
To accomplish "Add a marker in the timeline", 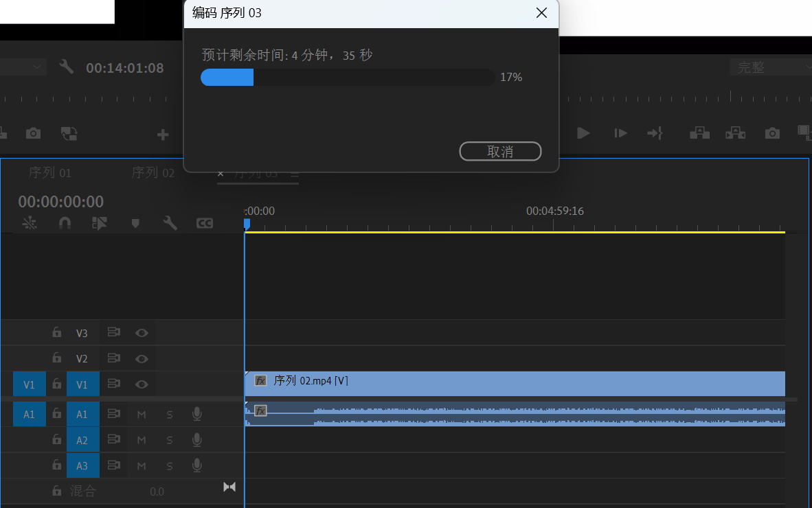I will [x=135, y=224].
